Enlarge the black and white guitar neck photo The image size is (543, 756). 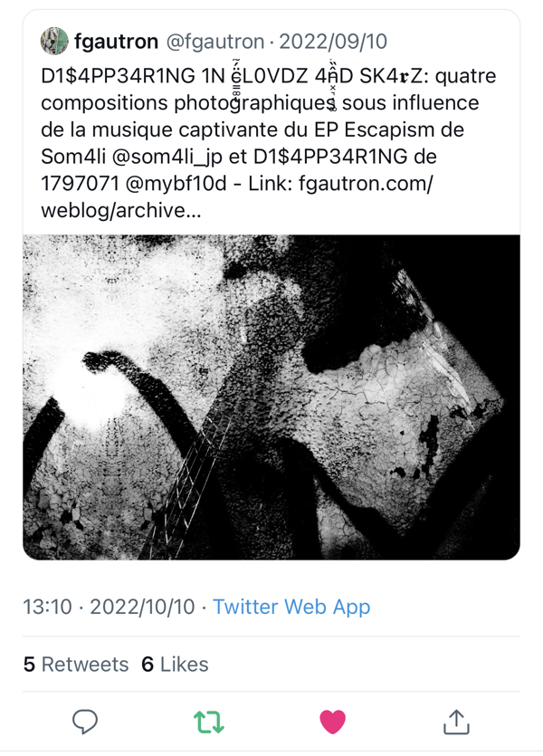(271, 397)
